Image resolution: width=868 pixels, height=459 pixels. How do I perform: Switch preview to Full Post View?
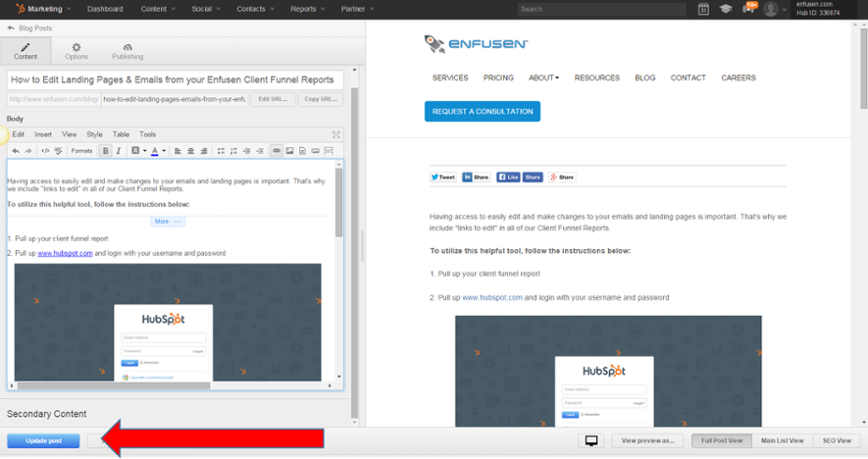tap(721, 440)
